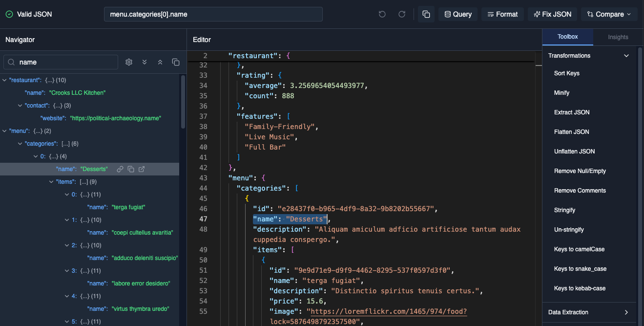Viewport: 644px width, 326px height.
Task: Click the link icon next to Desserts
Action: 120,169
